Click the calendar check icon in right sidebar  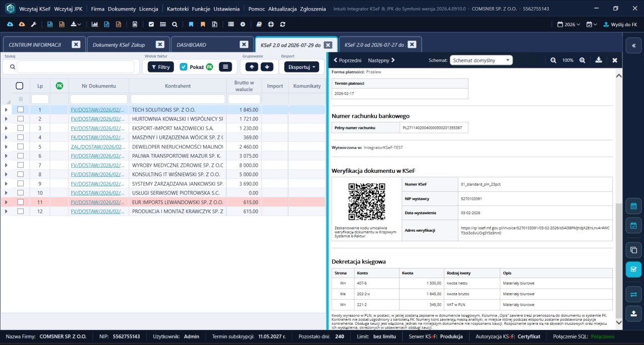pyautogui.click(x=633, y=226)
